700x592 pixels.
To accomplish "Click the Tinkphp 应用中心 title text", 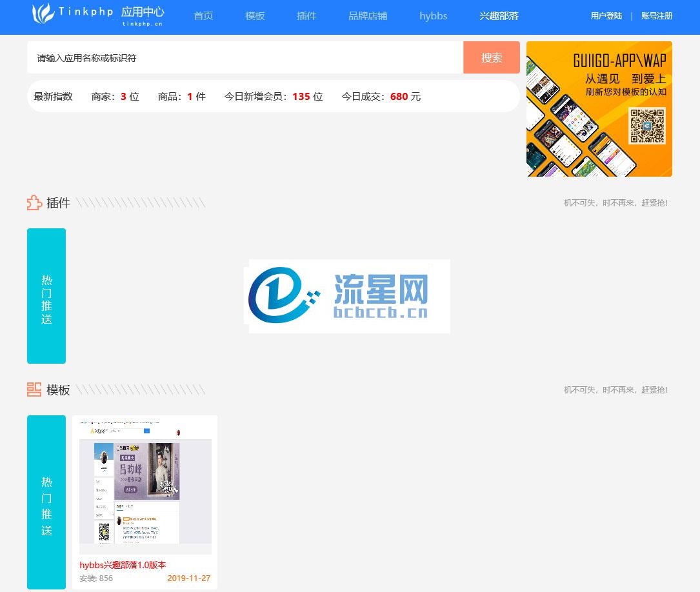I will pyautogui.click(x=111, y=12).
